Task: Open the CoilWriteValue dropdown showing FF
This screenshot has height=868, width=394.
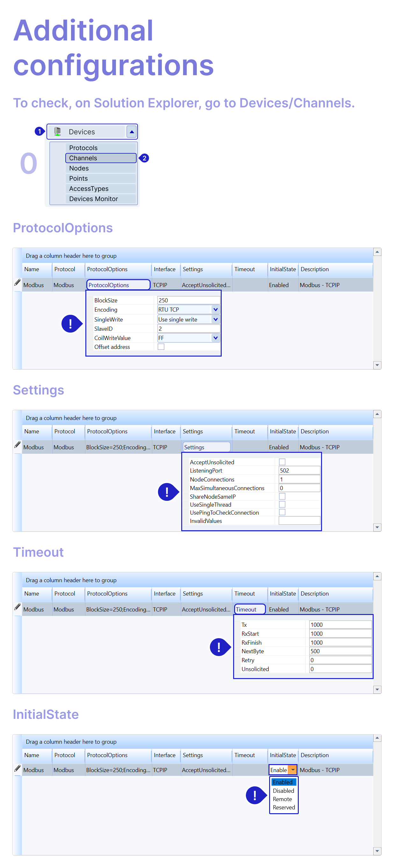Action: [x=189, y=338]
